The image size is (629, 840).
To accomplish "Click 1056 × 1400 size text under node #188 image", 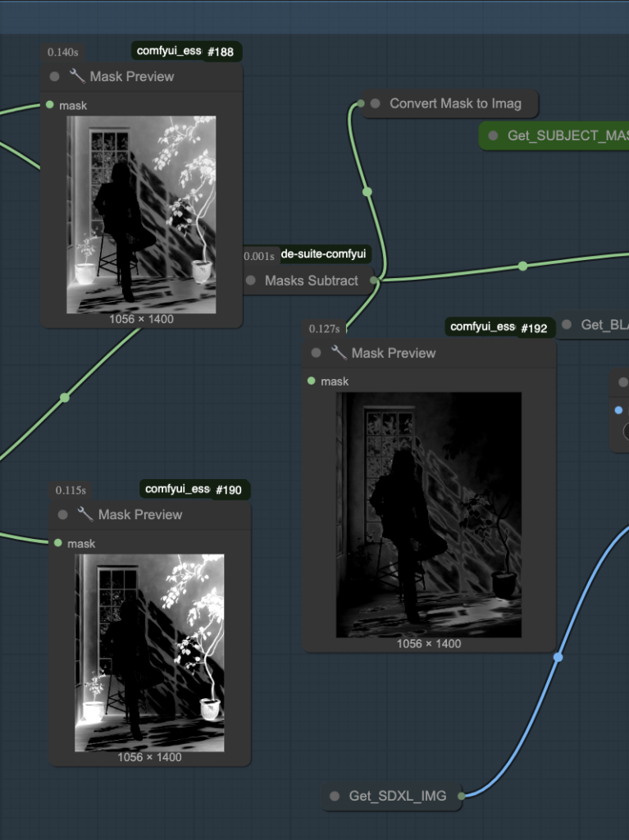I will pos(141,319).
